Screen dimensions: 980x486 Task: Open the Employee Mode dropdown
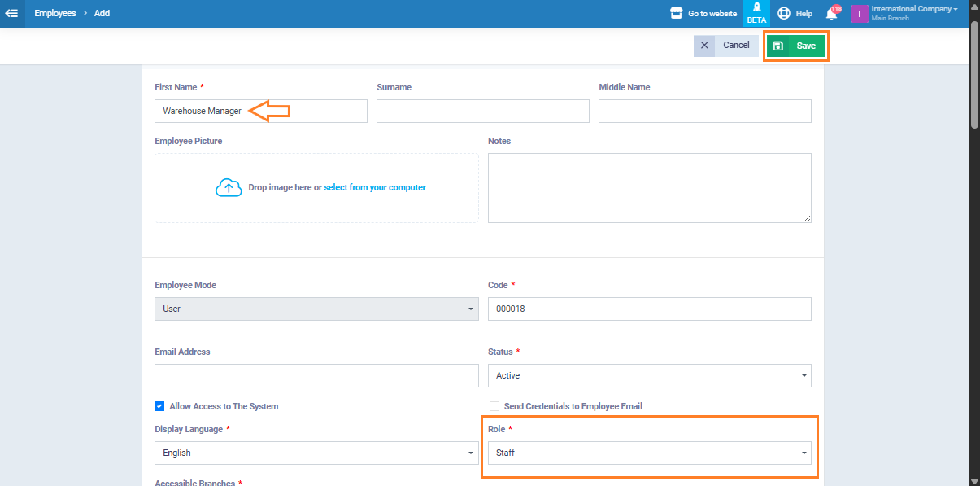pyautogui.click(x=316, y=309)
